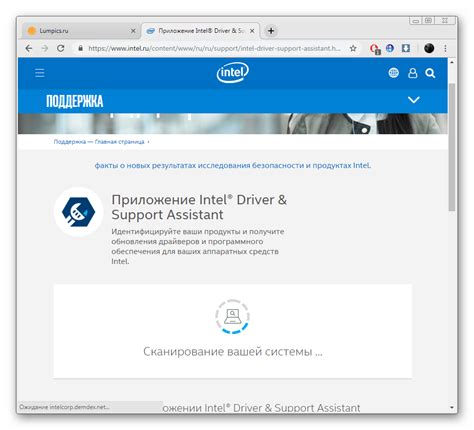Open the site search magnifier icon

(x=430, y=73)
